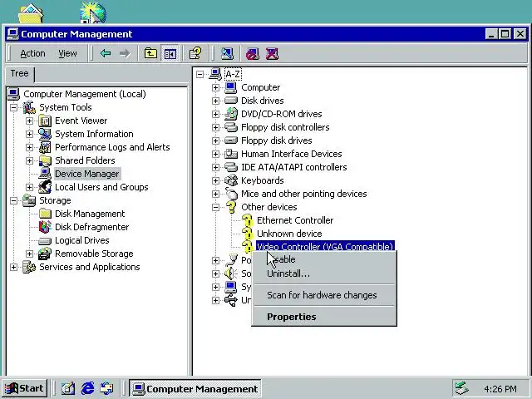Image resolution: width=532 pixels, height=399 pixels.
Task: Expand the Computer device category
Action: tap(215, 87)
